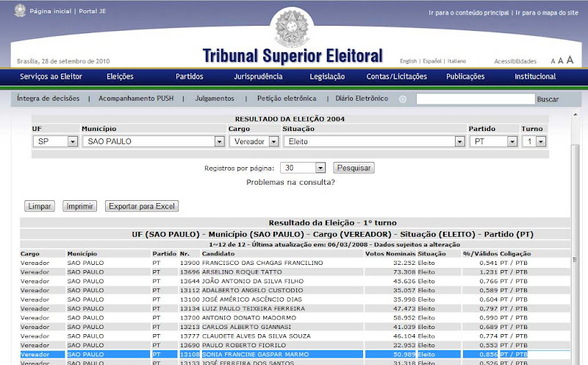This screenshot has width=588, height=365.
Task: Click the vote count 73.308
Action: tap(404, 272)
